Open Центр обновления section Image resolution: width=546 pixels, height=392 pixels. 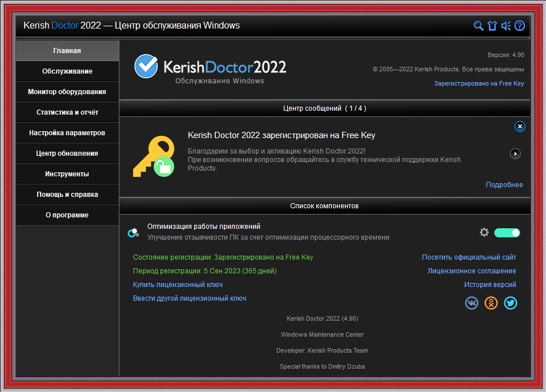[x=67, y=153]
